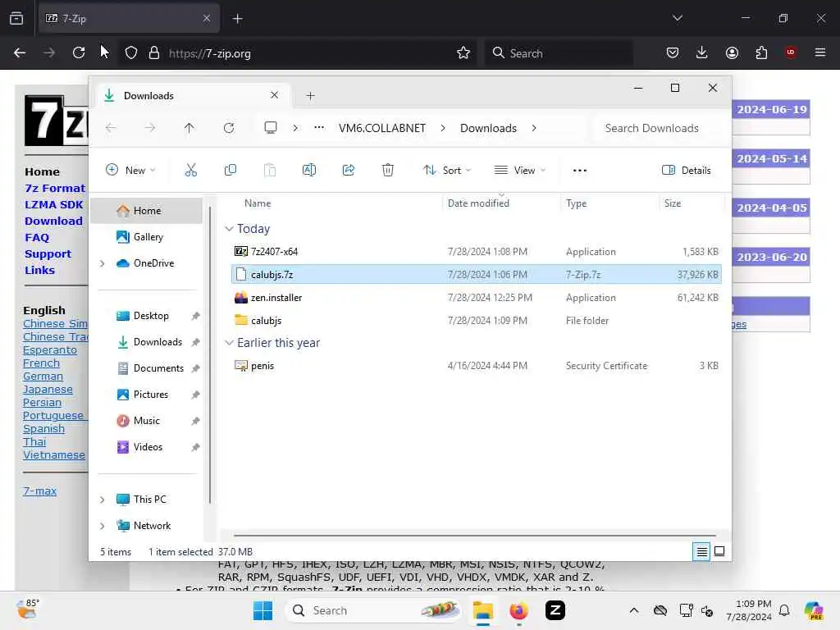
Task: Click the Share icon in Explorer toolbar
Action: [348, 171]
